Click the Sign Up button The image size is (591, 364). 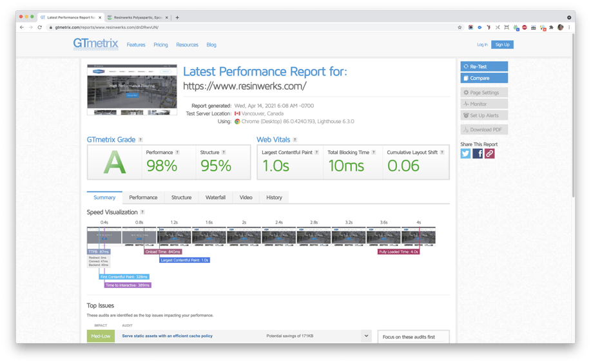(x=502, y=44)
